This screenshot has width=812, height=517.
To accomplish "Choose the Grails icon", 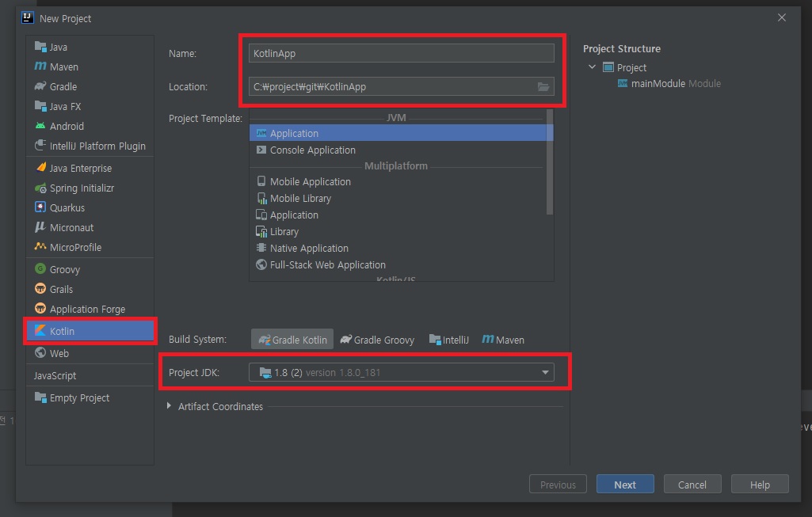I will 40,288.
